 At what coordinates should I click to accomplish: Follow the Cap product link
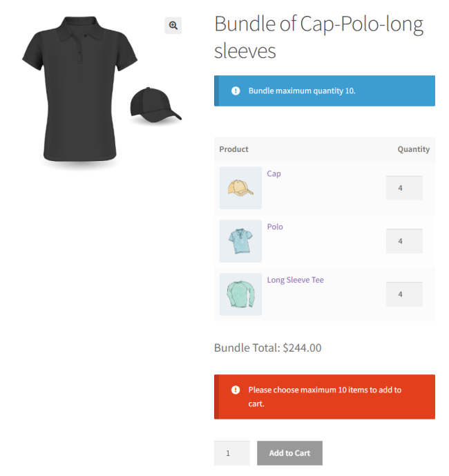point(274,173)
